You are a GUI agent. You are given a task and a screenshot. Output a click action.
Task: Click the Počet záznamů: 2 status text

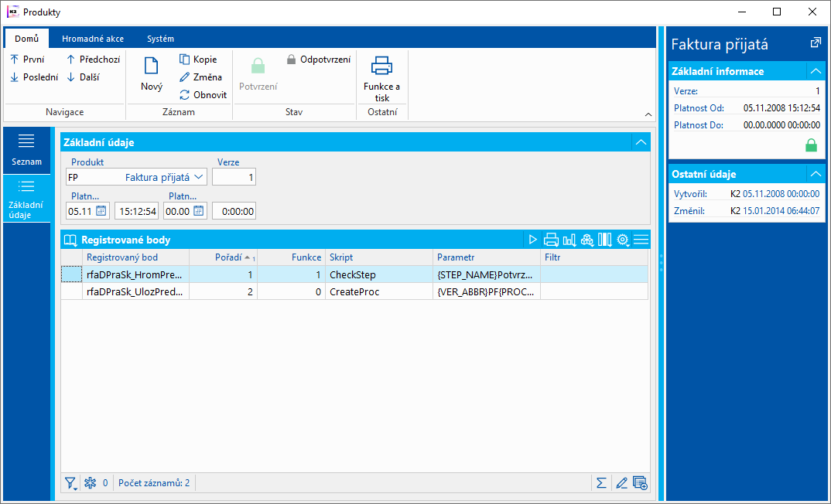click(x=154, y=483)
